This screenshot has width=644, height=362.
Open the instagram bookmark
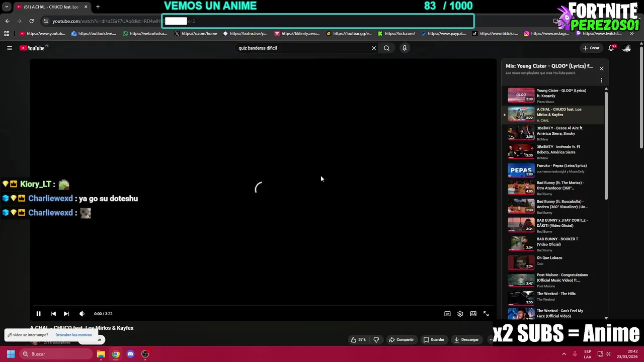coord(546,34)
